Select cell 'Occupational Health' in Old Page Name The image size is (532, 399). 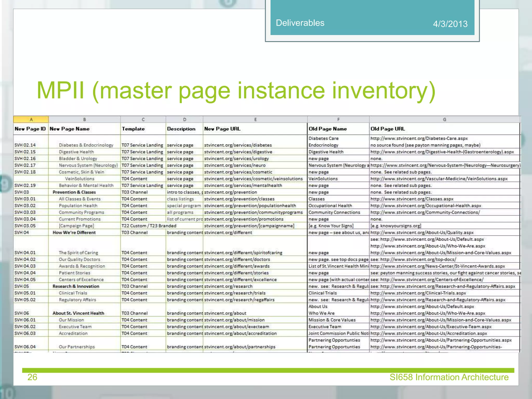coord(338,206)
